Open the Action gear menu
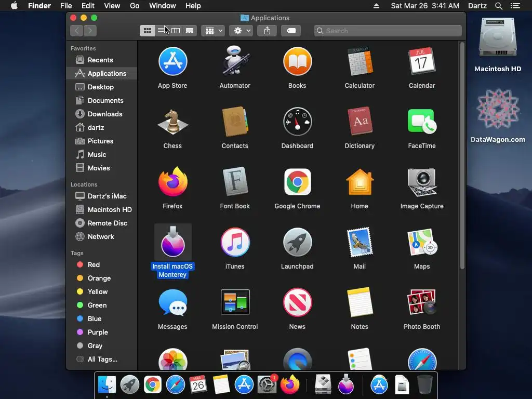532x399 pixels. click(x=241, y=31)
